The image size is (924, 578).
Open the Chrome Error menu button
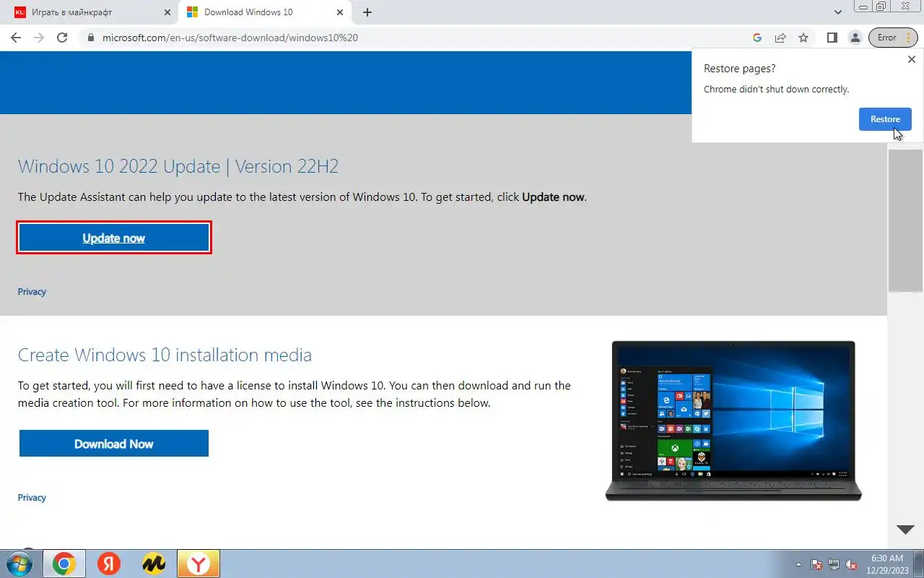893,38
